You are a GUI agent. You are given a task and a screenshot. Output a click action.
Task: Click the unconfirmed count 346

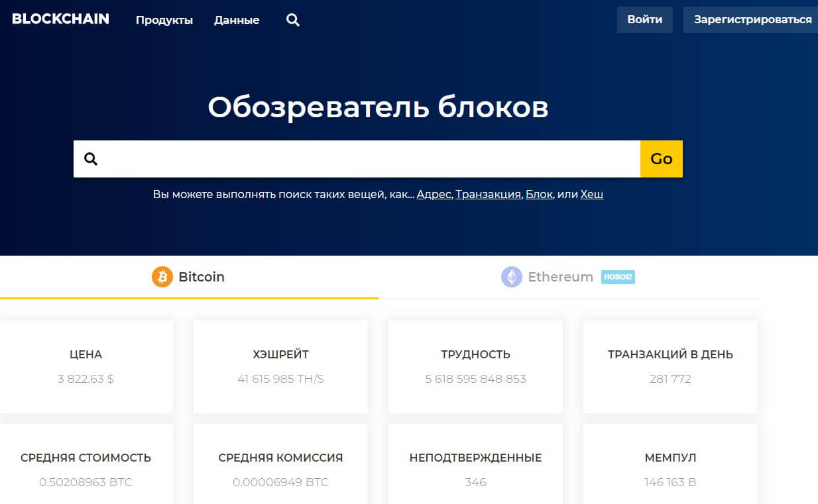475,482
